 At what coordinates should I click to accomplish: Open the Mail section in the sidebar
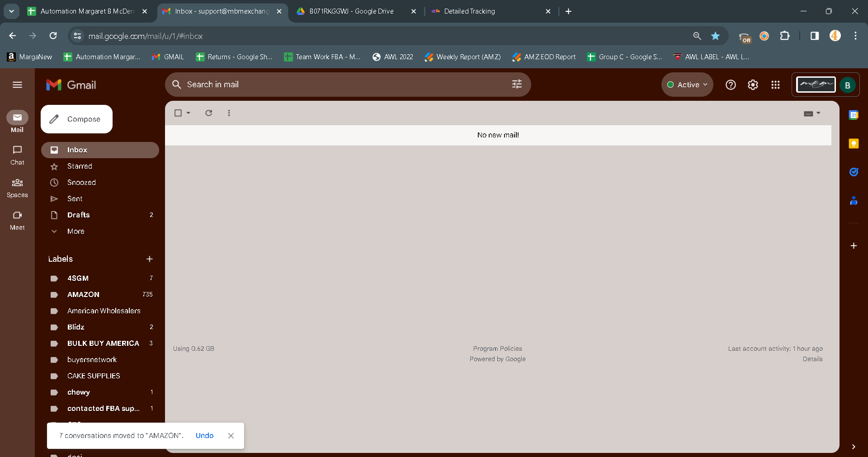[x=17, y=122]
